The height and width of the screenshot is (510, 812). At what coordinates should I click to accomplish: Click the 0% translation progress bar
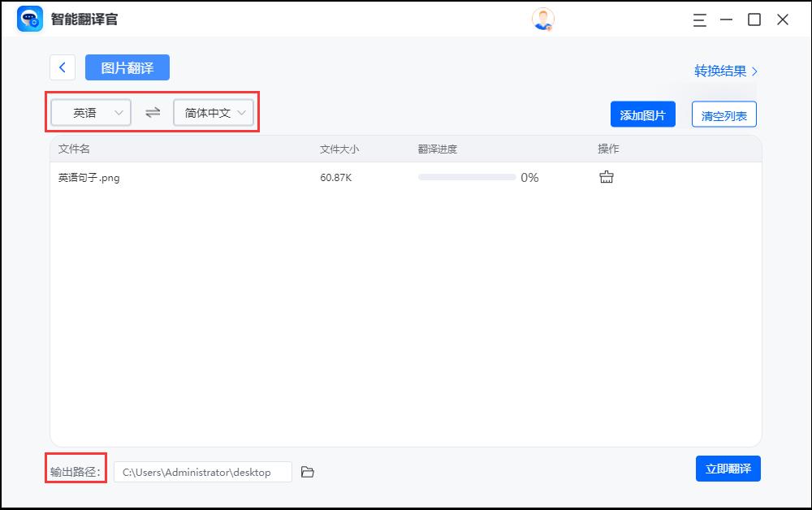pos(467,176)
